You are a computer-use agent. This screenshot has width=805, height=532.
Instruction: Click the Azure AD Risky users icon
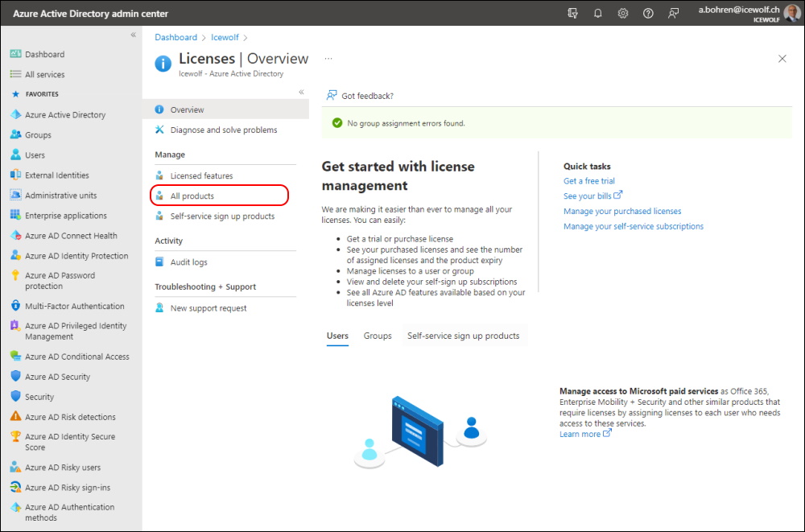(15, 468)
